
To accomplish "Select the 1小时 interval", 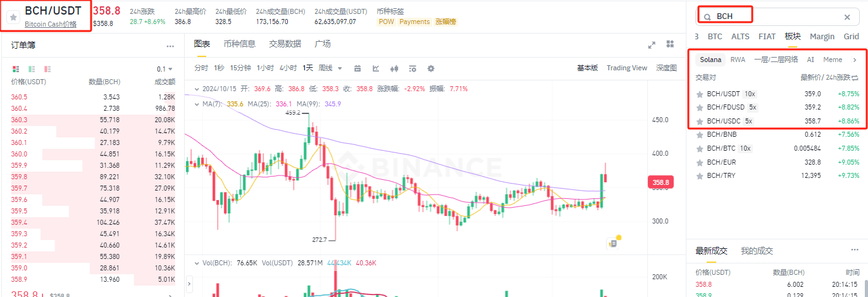I will tap(265, 68).
